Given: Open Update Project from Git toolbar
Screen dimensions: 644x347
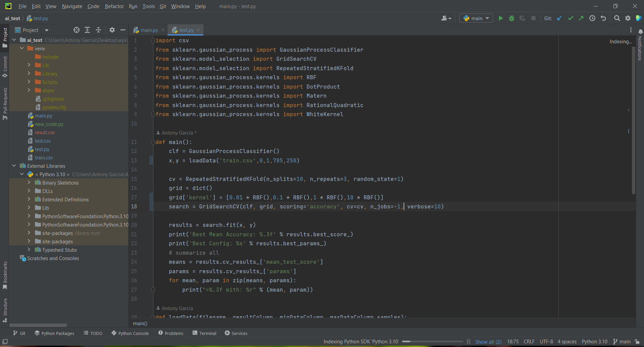Looking at the screenshot, I should pyautogui.click(x=559, y=18).
